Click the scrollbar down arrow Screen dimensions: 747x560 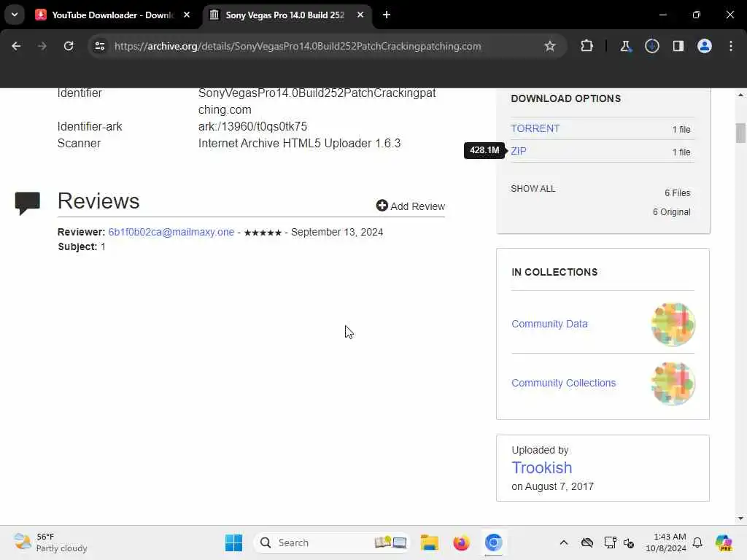coord(740,518)
